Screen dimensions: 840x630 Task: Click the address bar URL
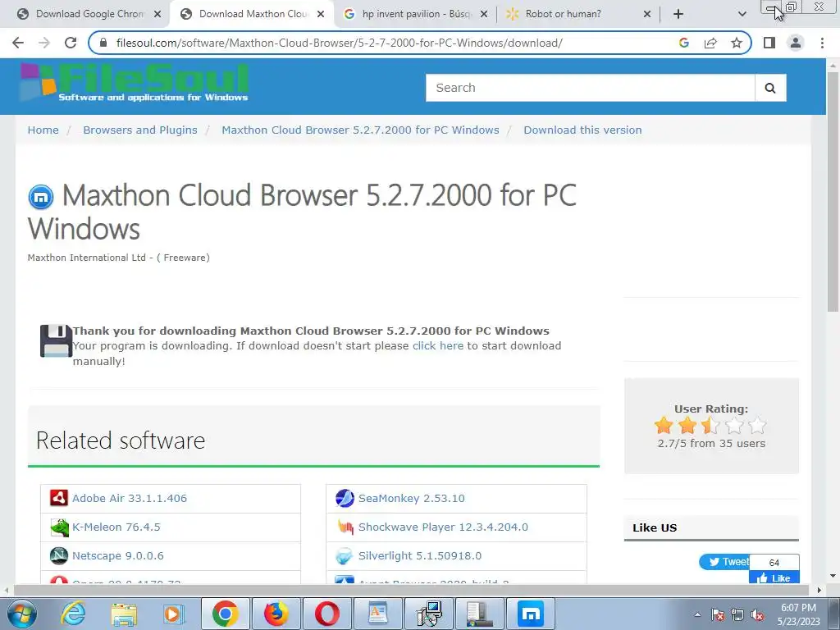pyautogui.click(x=339, y=43)
